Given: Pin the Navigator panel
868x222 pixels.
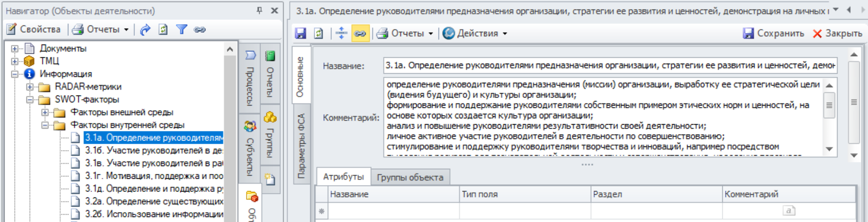Looking at the screenshot, I should coord(259,10).
